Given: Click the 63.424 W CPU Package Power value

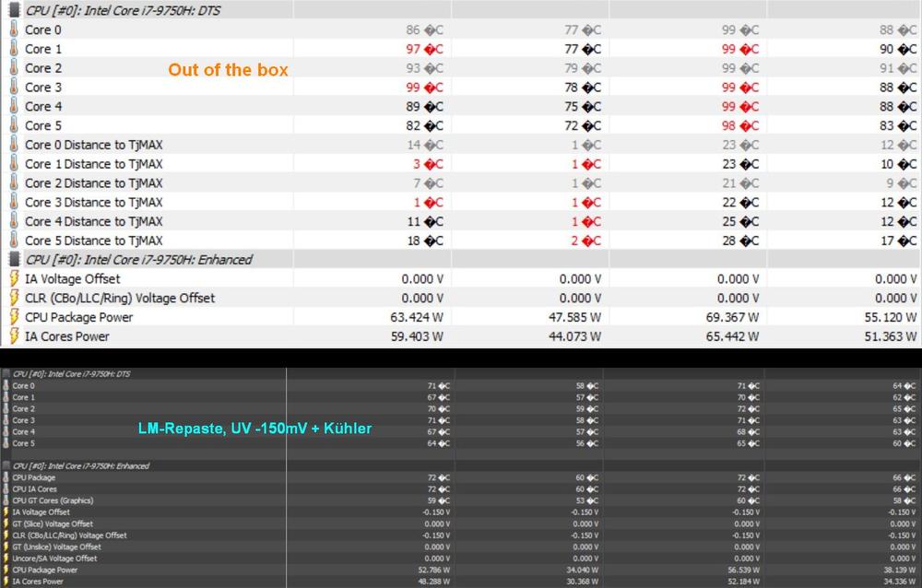Looking at the screenshot, I should point(416,317).
